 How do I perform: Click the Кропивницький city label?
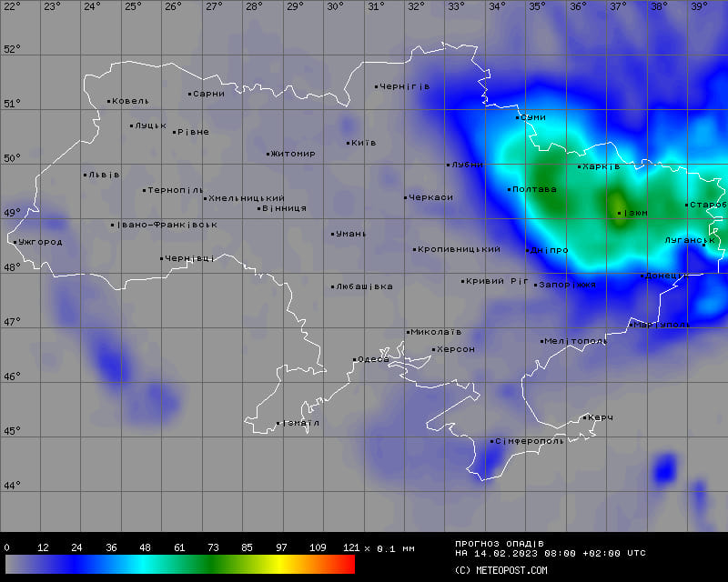[459, 249]
